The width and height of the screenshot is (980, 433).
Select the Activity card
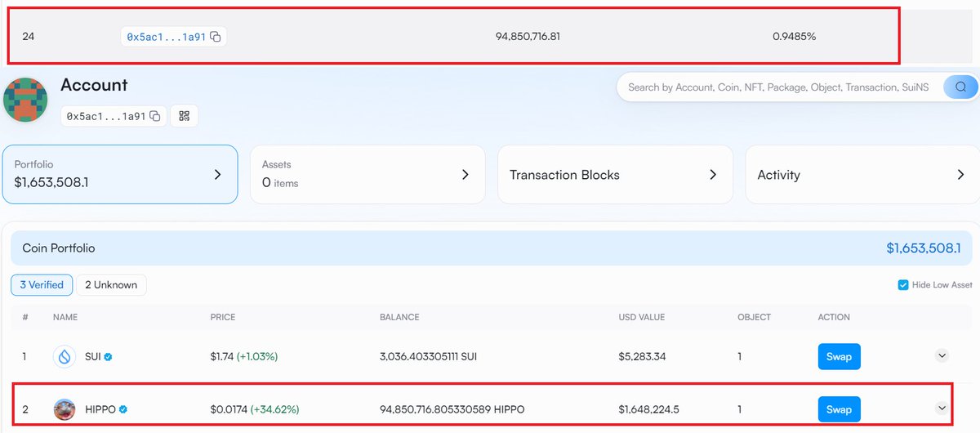(862, 174)
